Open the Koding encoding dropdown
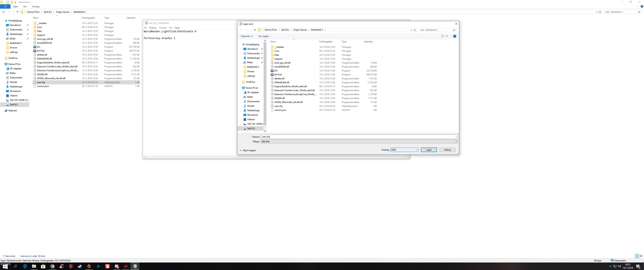The image size is (644, 270). click(404, 150)
